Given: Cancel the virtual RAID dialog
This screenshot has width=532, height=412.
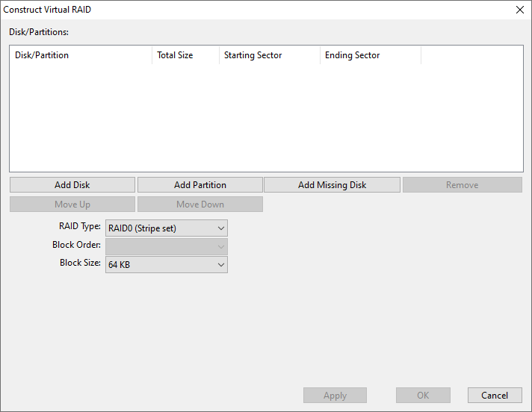Looking at the screenshot, I should tap(494, 396).
